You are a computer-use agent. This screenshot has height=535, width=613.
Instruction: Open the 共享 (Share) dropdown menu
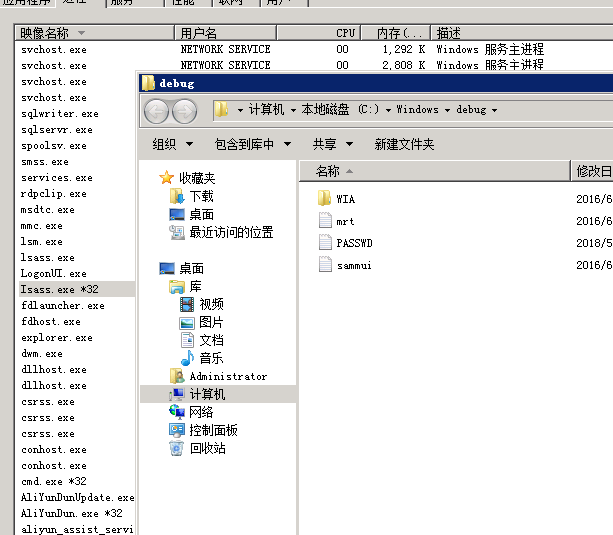click(x=333, y=144)
